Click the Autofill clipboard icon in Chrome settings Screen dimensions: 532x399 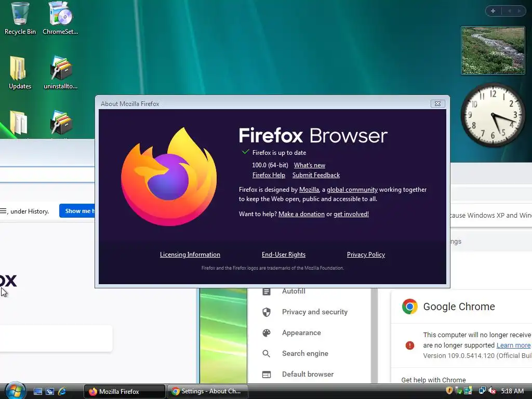tap(267, 291)
